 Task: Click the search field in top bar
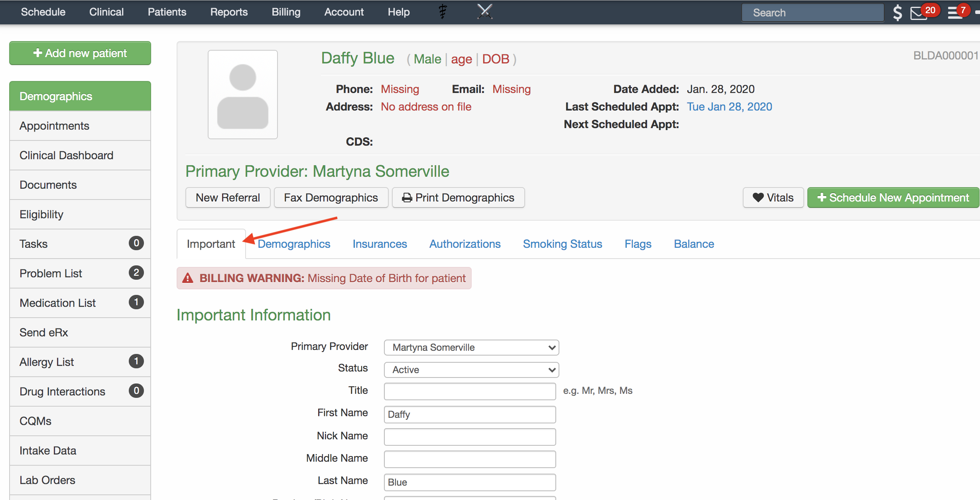point(813,13)
